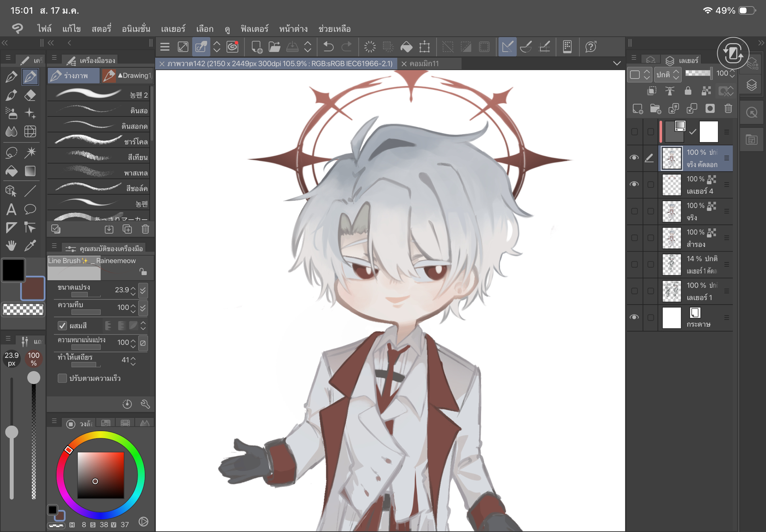The image size is (766, 532).
Task: Enable ปรับตามความเร็ว checkbox
Action: [62, 378]
